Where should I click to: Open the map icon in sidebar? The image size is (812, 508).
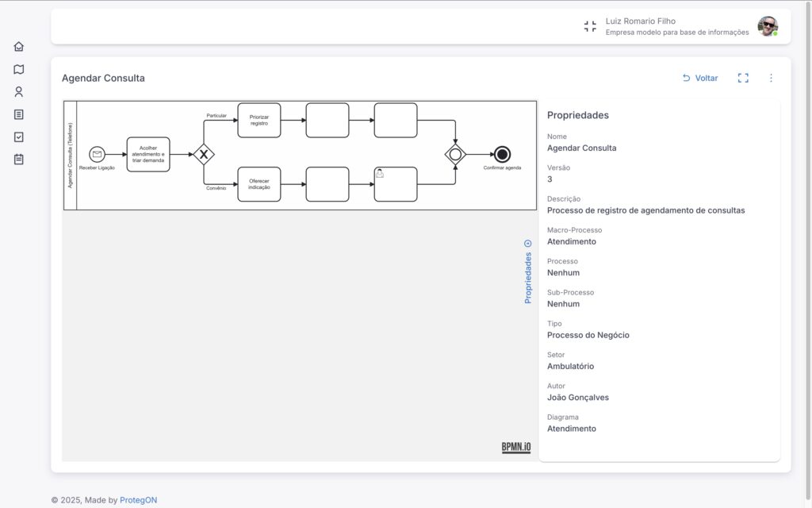pyautogui.click(x=19, y=70)
